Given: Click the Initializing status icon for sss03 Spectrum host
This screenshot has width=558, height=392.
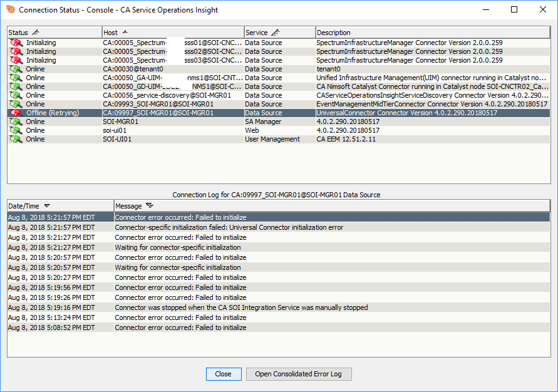Looking at the screenshot, I should pos(16,60).
